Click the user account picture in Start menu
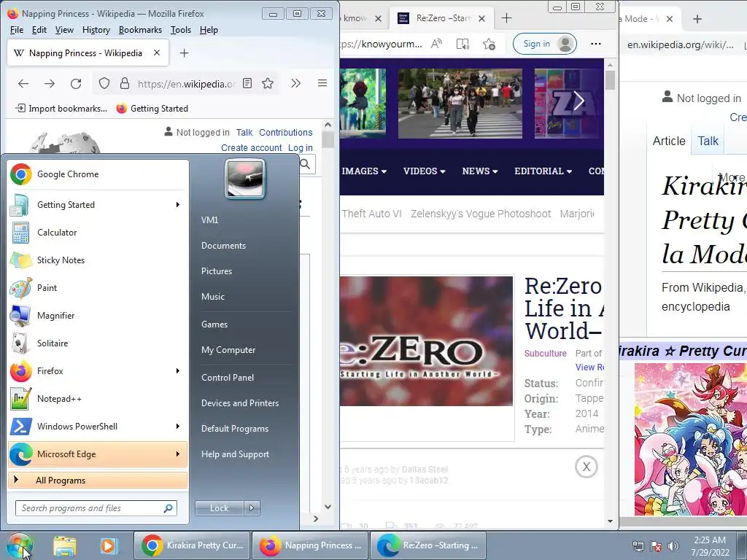Viewport: 747px width, 560px height. click(245, 179)
